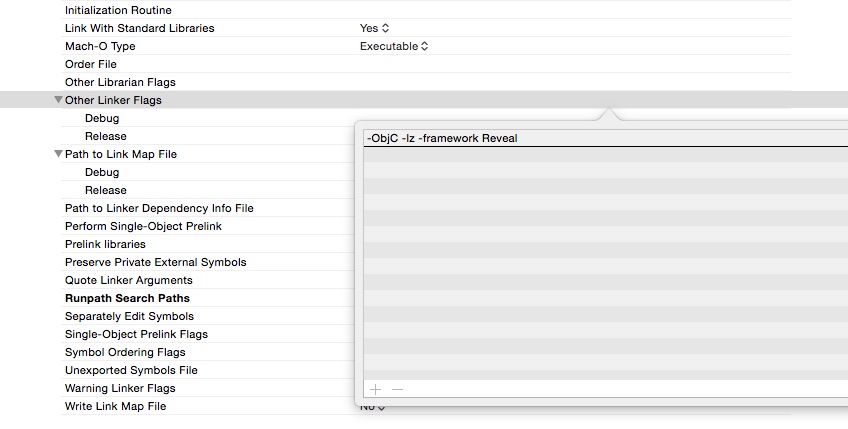Collapse the Path to Link Map File triangle
Image resolution: width=848 pixels, height=429 pixels.
click(58, 154)
